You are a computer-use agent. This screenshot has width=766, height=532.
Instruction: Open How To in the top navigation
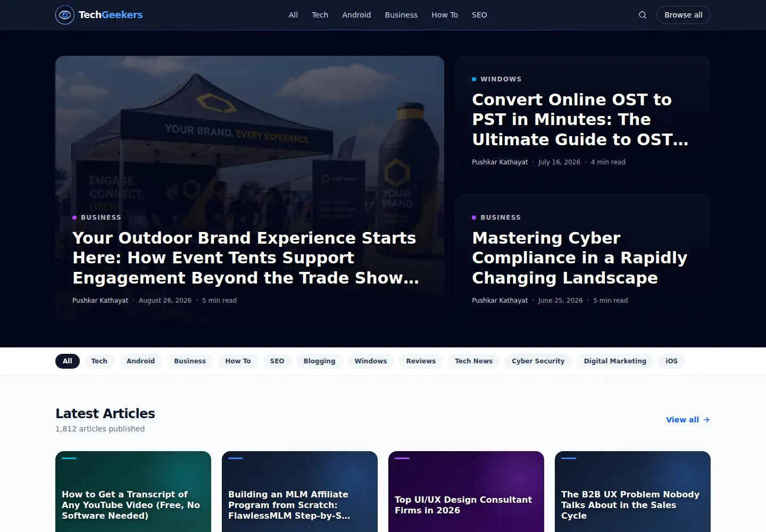pyautogui.click(x=445, y=15)
